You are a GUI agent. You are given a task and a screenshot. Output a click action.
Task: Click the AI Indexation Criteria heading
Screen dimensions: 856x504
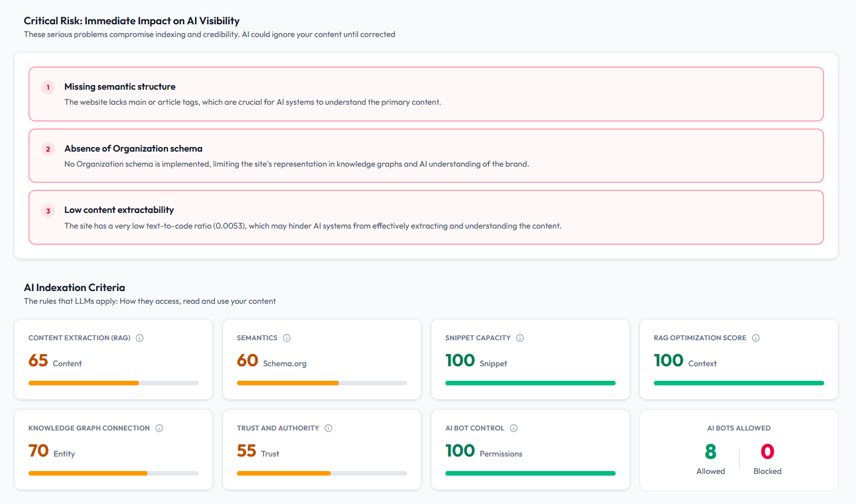coord(74,288)
